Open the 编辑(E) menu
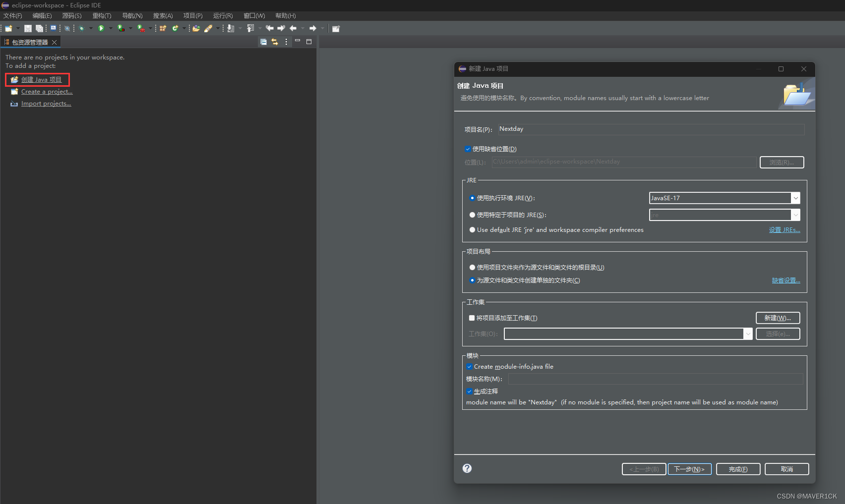The image size is (845, 504). point(42,16)
